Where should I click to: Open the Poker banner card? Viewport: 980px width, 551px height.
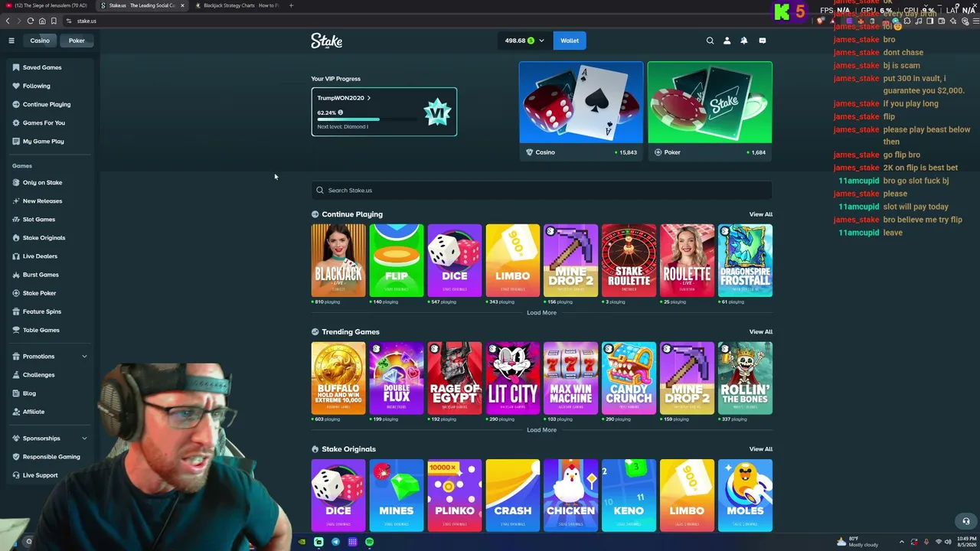pyautogui.click(x=710, y=110)
